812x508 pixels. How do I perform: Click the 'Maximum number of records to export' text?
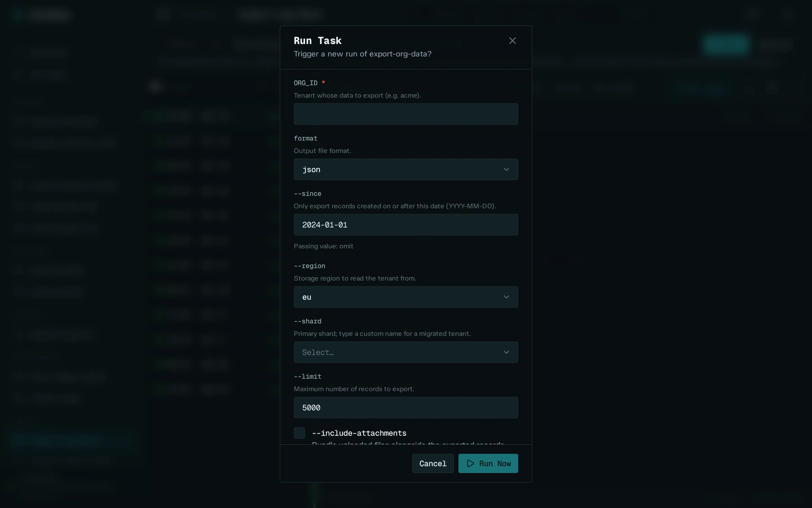pos(354,389)
